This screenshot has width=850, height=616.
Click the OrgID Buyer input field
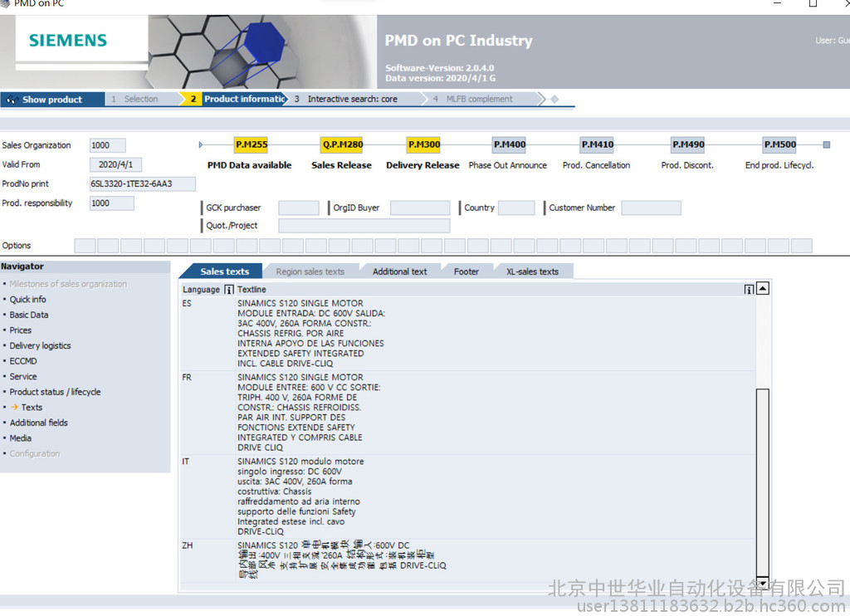coord(420,208)
